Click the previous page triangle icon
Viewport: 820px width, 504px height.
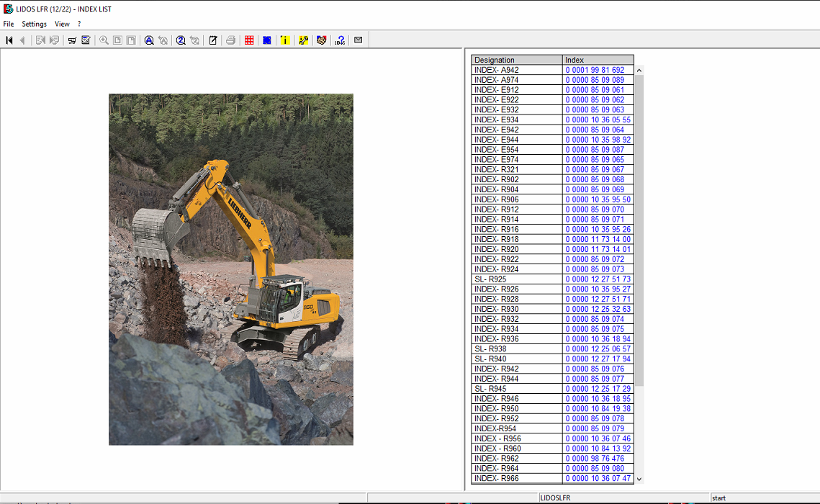pos(22,40)
